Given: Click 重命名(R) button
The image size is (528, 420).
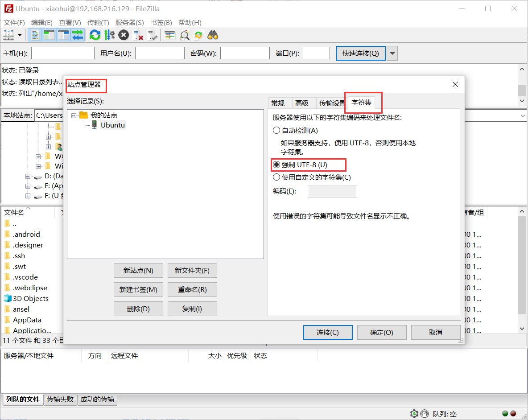Looking at the screenshot, I should (192, 290).
